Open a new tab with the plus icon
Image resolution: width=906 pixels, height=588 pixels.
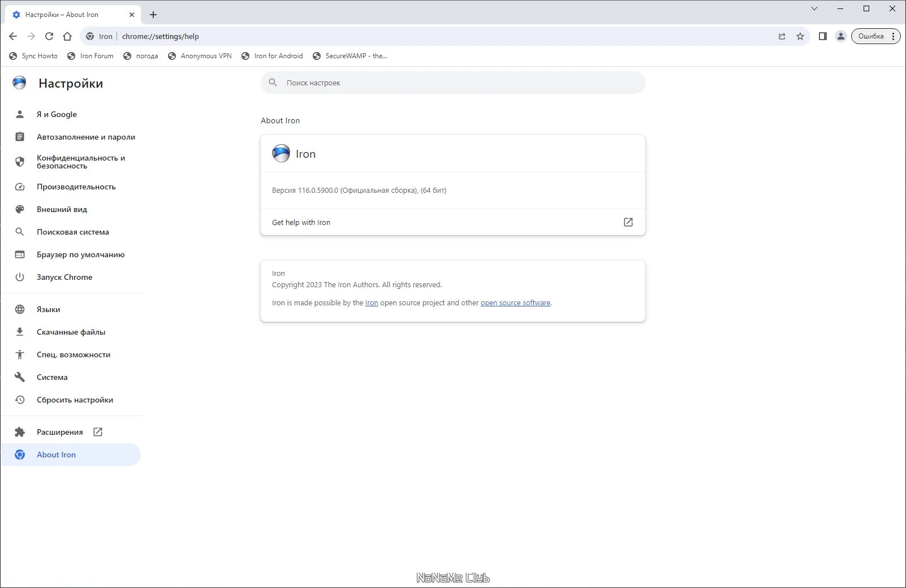pos(153,15)
